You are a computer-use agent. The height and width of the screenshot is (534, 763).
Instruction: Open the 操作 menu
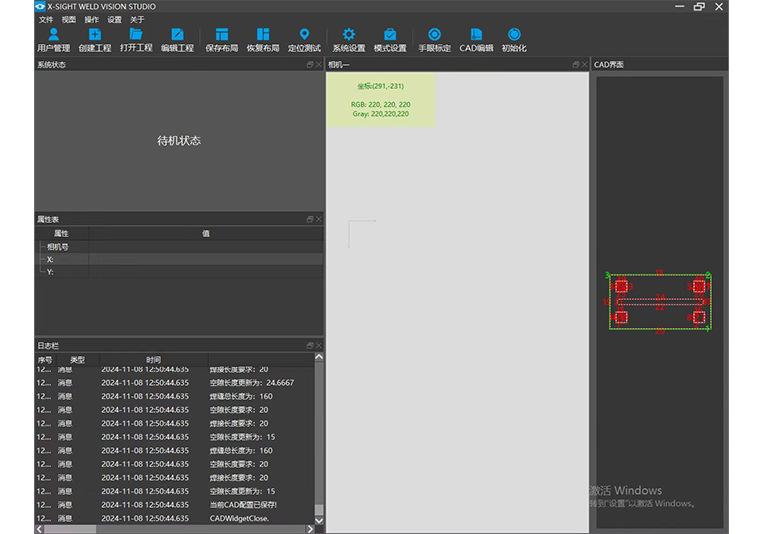[x=91, y=19]
